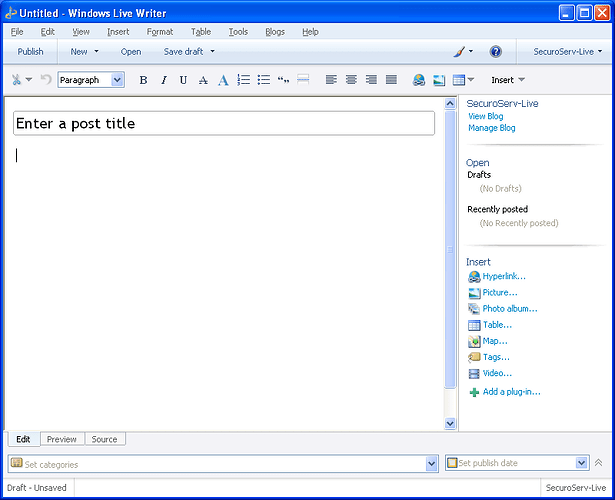The width and height of the screenshot is (615, 500).
Task: Click the publish date calendar icon
Action: click(x=452, y=463)
